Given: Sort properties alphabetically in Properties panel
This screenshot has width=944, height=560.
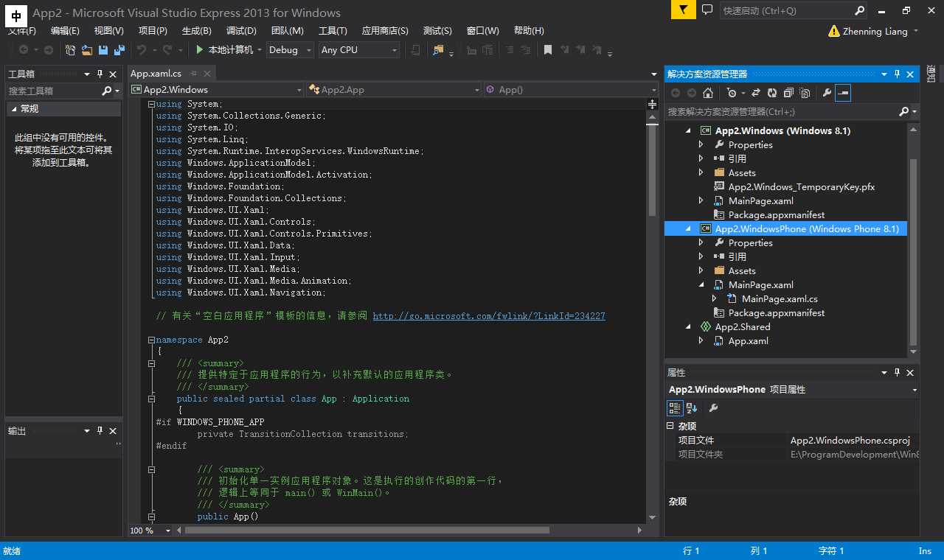Looking at the screenshot, I should 692,408.
